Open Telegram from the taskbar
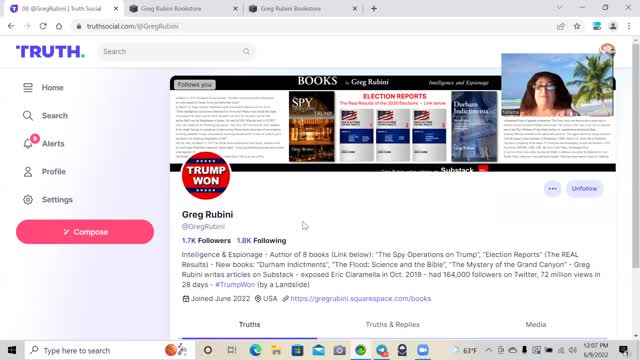 382,350
